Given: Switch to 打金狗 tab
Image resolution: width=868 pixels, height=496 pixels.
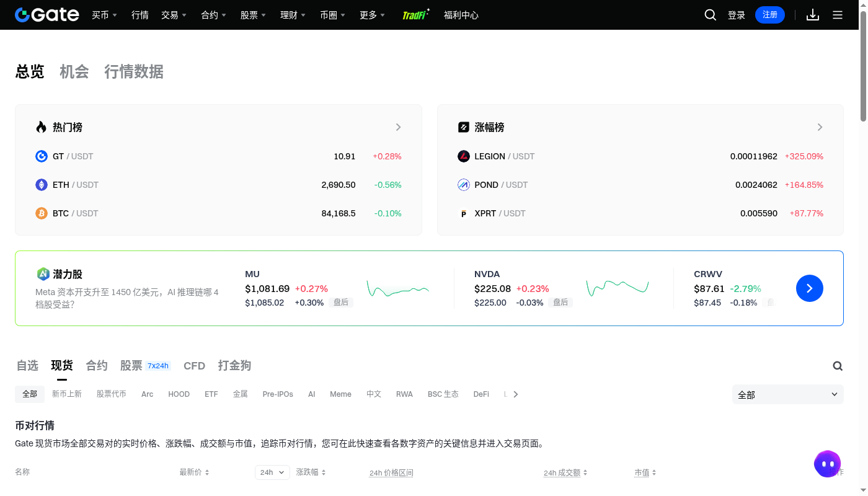Looking at the screenshot, I should [234, 366].
